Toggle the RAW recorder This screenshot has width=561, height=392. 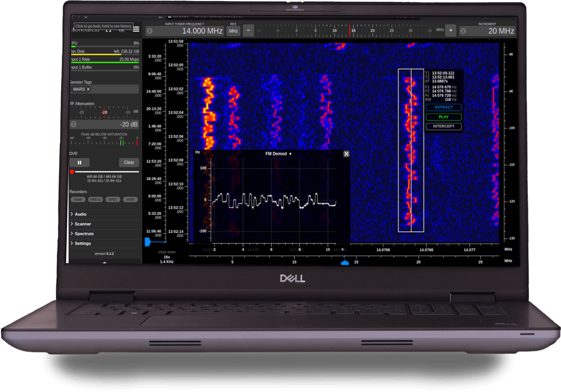coord(78,200)
